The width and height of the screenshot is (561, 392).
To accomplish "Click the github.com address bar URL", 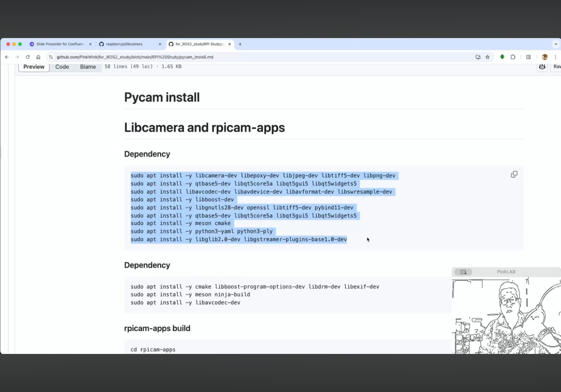I will coord(135,57).
